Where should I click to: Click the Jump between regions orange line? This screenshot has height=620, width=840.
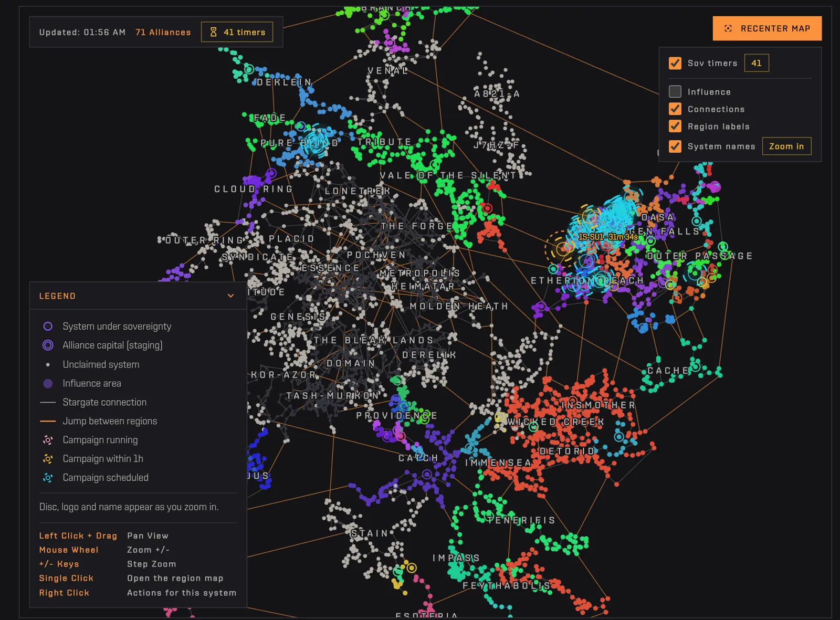point(48,421)
